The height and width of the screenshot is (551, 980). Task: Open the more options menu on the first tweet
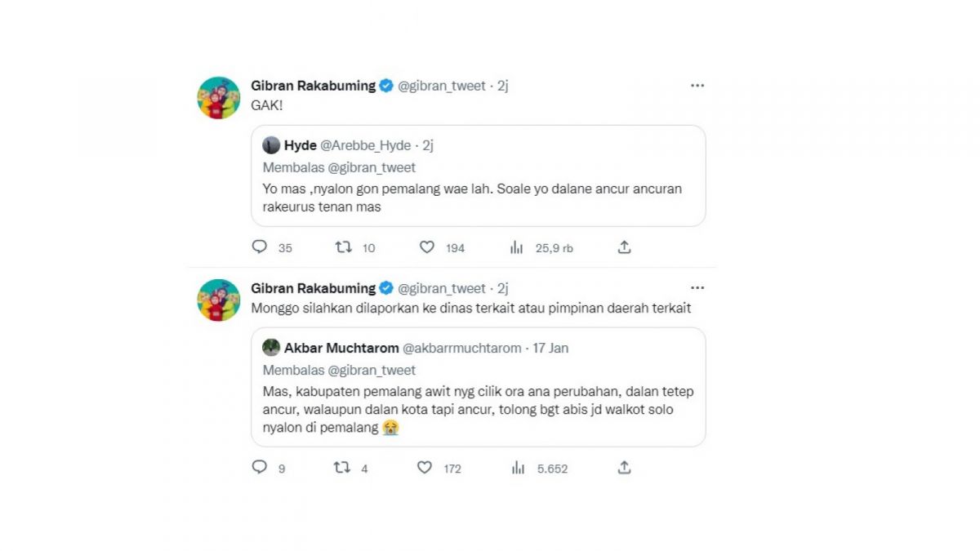[697, 85]
